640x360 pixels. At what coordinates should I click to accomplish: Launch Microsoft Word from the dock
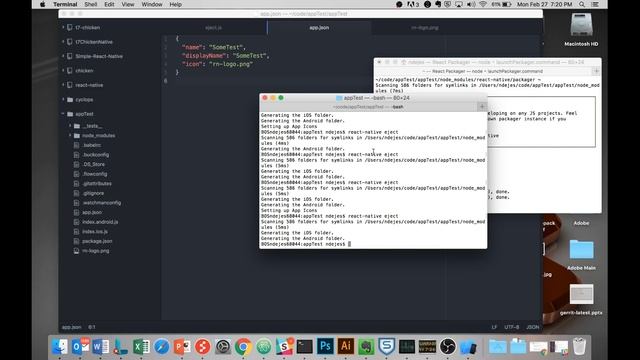(100, 347)
